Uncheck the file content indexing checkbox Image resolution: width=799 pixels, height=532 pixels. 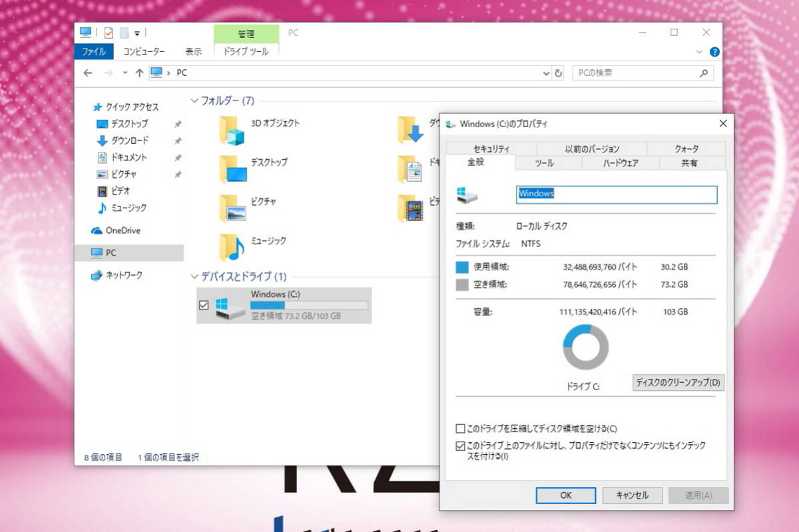click(x=460, y=446)
